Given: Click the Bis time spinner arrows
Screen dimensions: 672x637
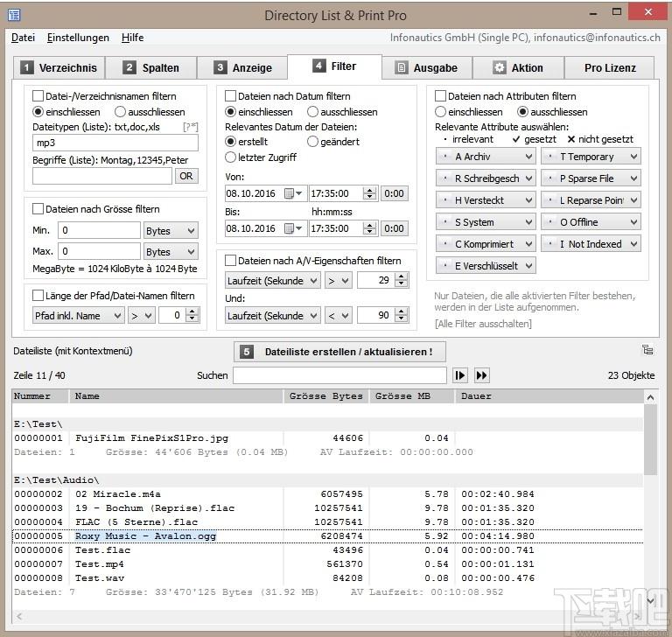Looking at the screenshot, I should click(369, 228).
